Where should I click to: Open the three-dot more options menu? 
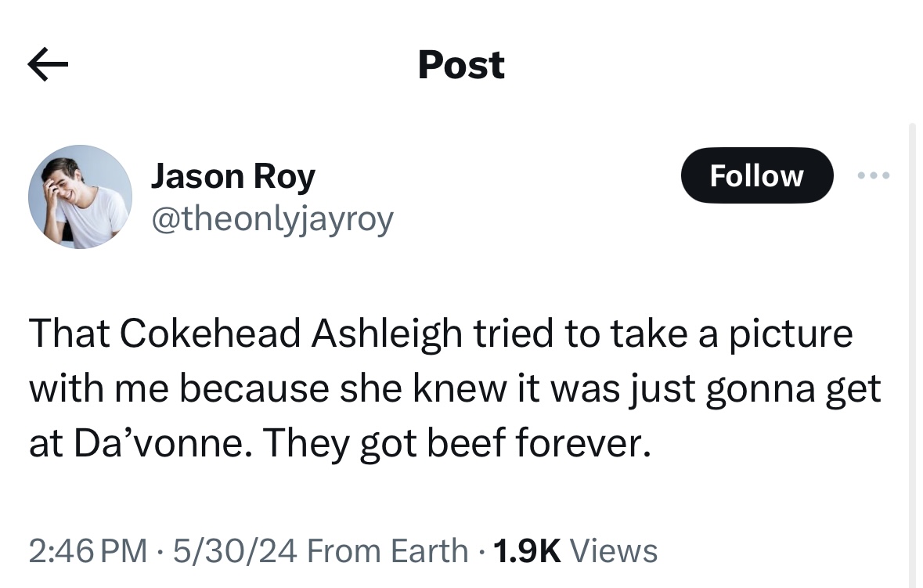(874, 175)
